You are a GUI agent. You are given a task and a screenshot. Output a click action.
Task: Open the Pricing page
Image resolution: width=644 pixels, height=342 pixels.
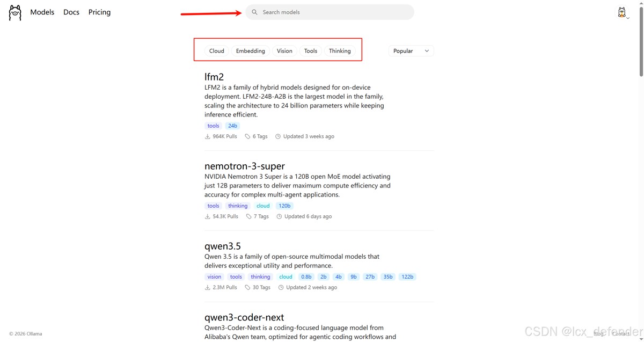pos(99,12)
